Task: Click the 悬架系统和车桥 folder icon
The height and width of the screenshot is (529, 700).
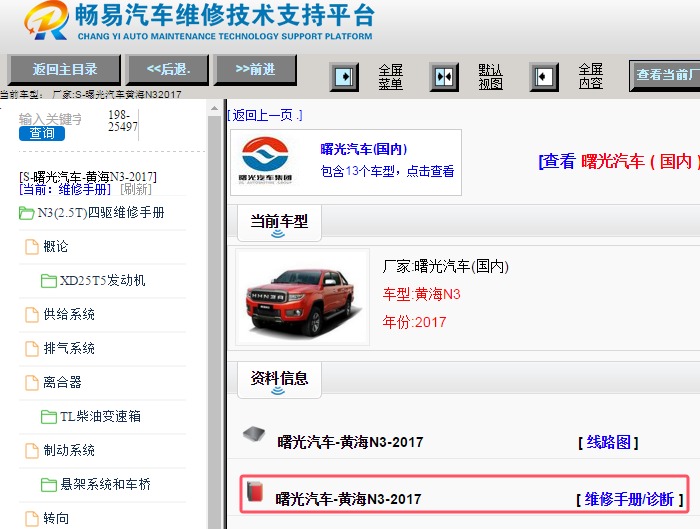Action: tap(49, 485)
